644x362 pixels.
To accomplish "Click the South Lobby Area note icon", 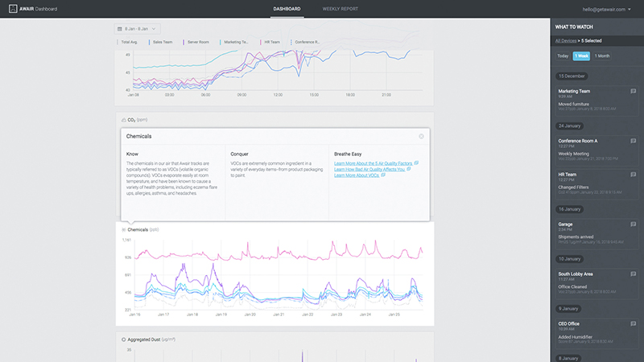I will (x=634, y=274).
